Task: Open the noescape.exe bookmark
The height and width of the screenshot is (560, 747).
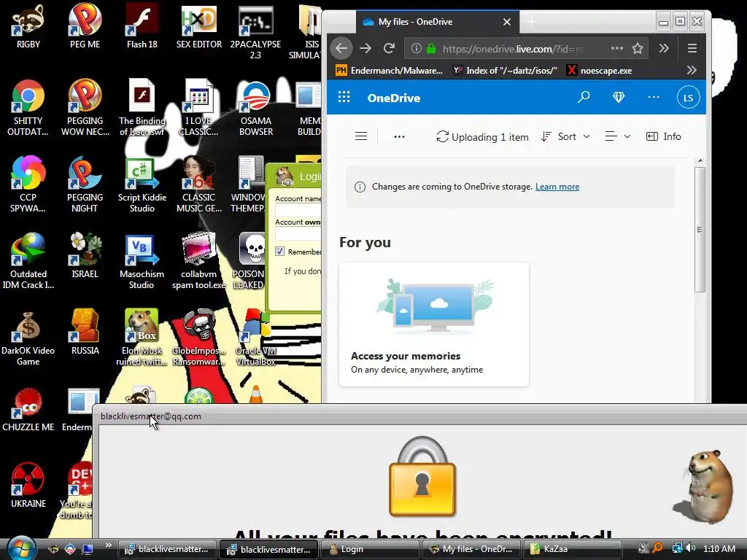Action: point(600,71)
